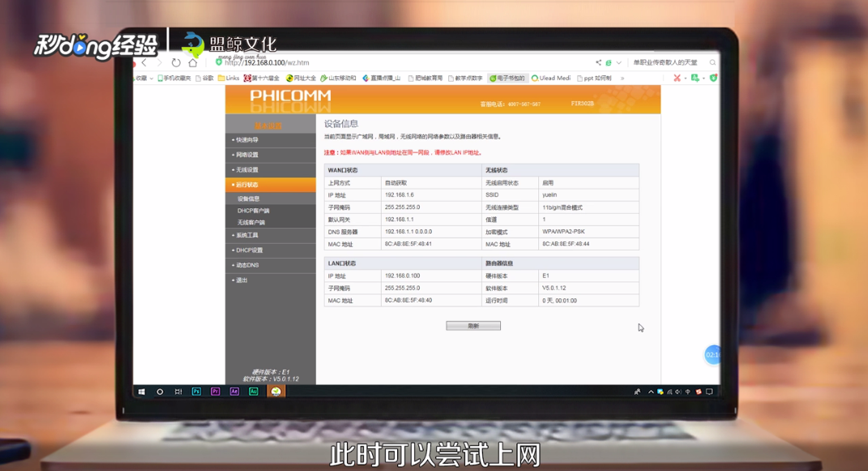Expand the address bar dropdown chevron
868x471 pixels.
pos(619,62)
